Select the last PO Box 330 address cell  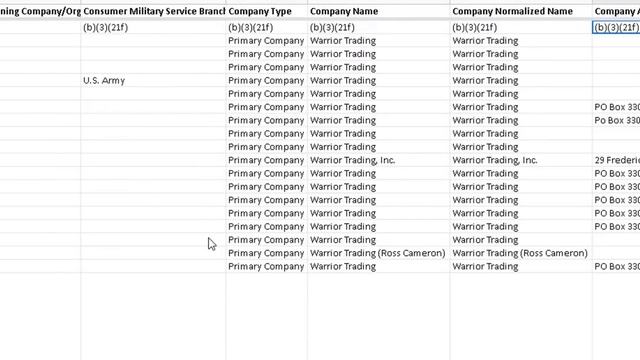[616, 266]
